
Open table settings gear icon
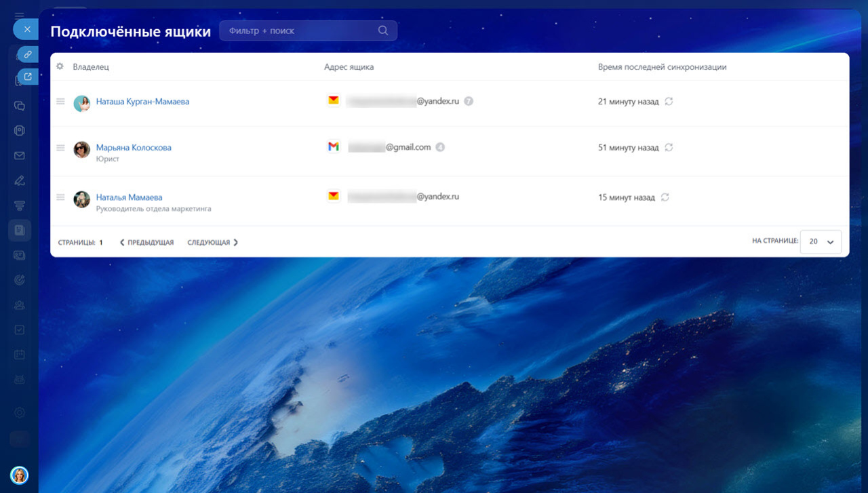60,67
